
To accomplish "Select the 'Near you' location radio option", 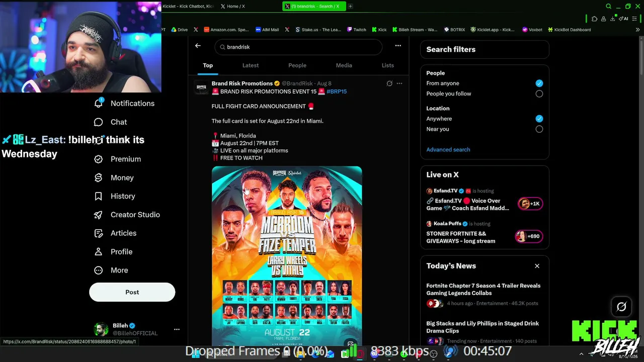I will click(539, 129).
